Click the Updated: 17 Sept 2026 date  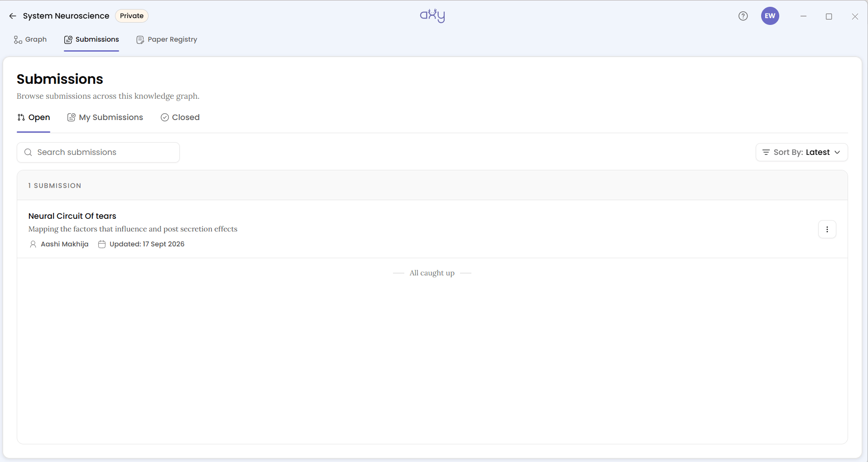coord(147,244)
